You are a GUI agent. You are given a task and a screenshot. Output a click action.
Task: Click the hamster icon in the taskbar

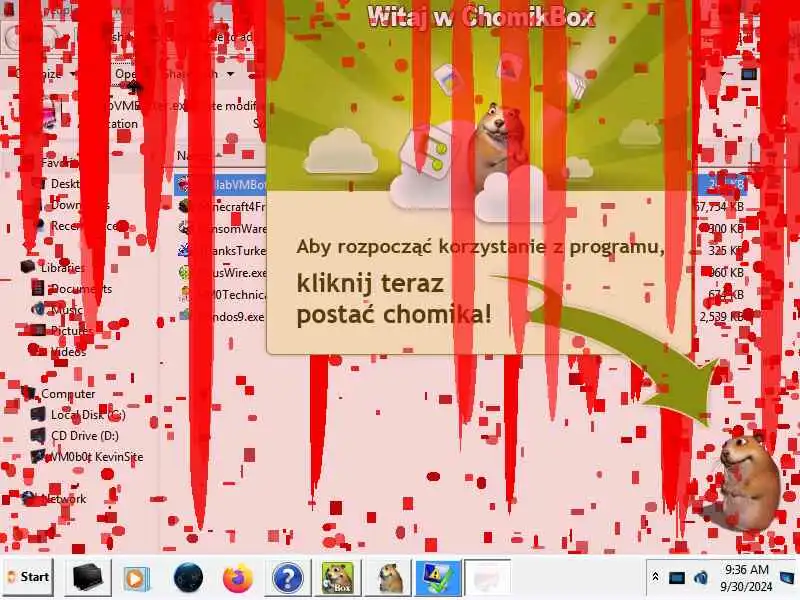coord(390,578)
